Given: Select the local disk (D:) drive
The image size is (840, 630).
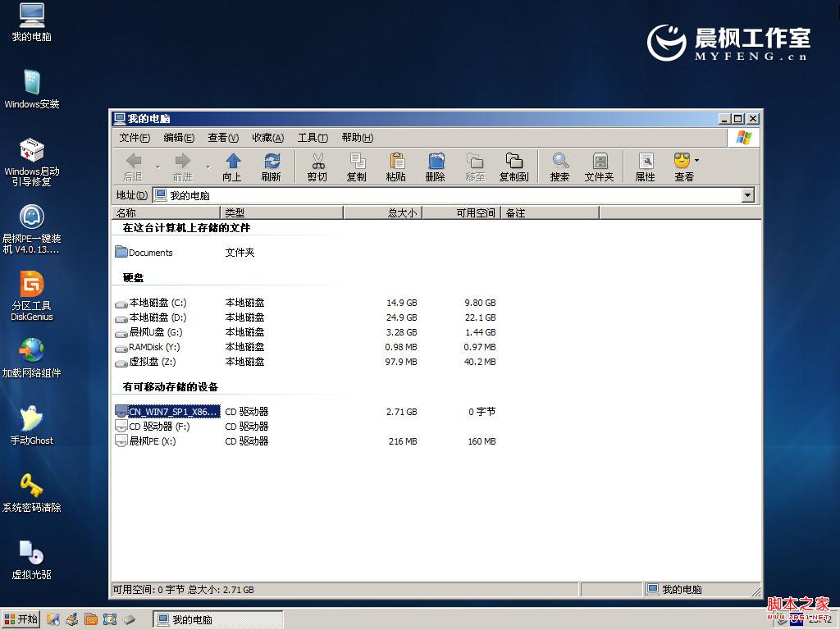Looking at the screenshot, I should (x=157, y=317).
